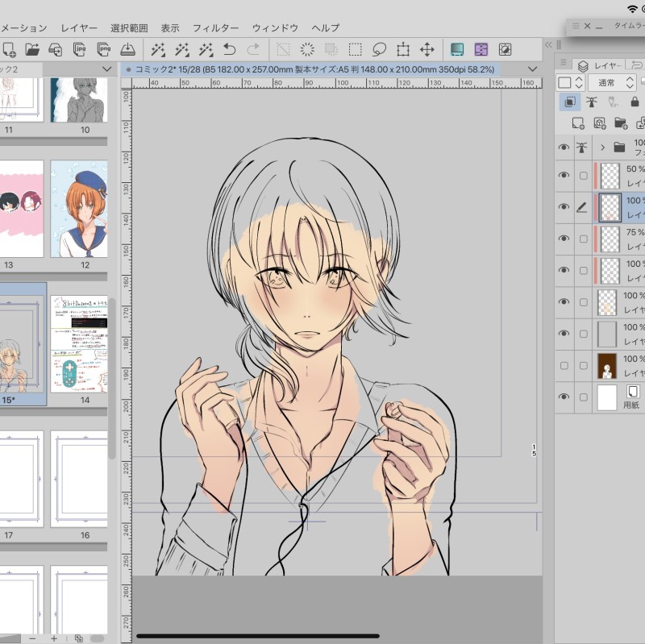Screen dimensions: 645x644
Task: Collapse the right palette dock with double arrow
Action: point(548,44)
